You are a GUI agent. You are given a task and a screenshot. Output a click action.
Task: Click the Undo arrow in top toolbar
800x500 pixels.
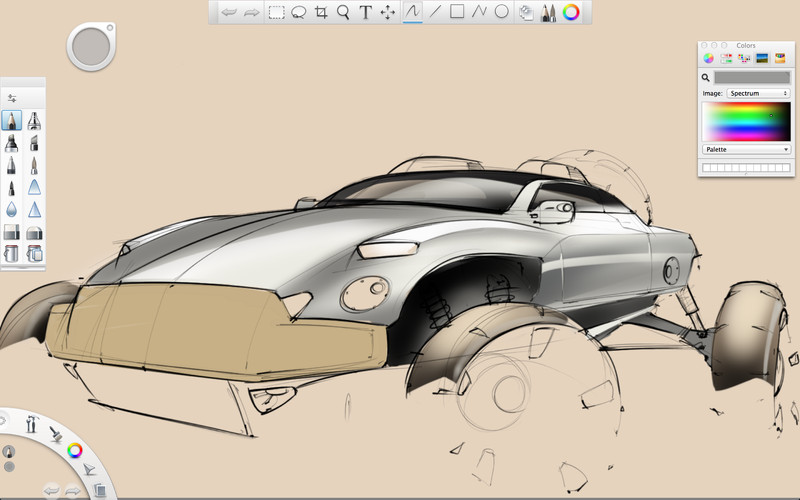pos(230,13)
